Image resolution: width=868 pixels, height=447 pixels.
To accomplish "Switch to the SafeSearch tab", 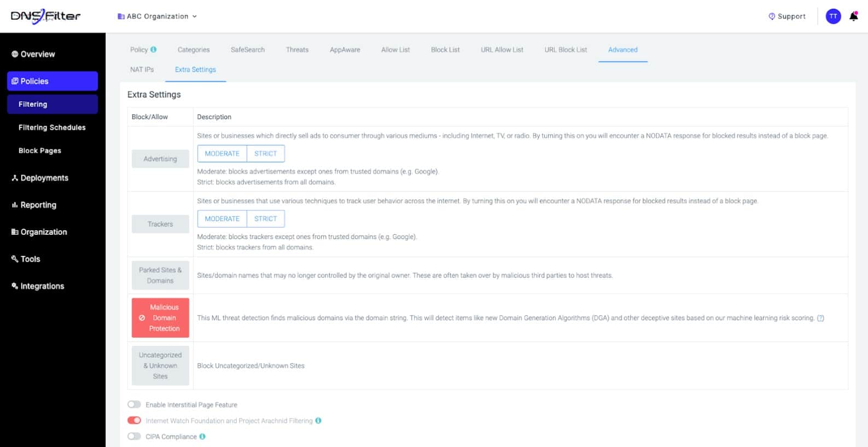I will [x=248, y=50].
